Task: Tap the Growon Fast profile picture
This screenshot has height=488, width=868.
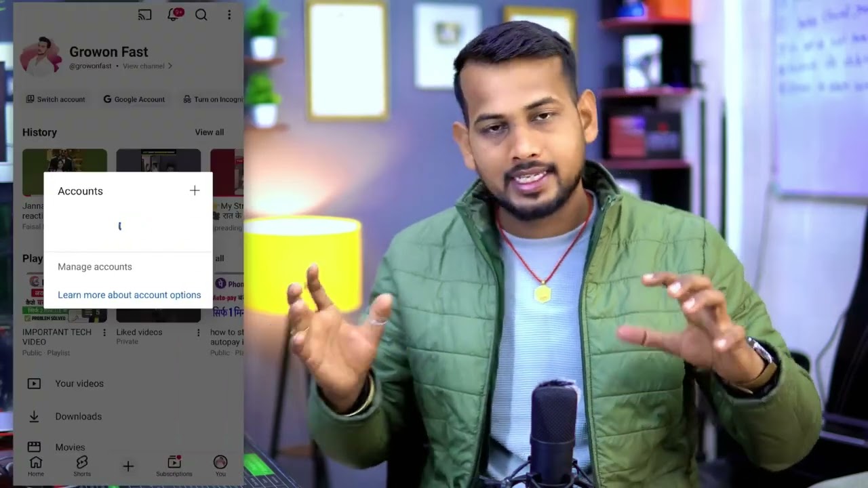Action: click(x=42, y=56)
